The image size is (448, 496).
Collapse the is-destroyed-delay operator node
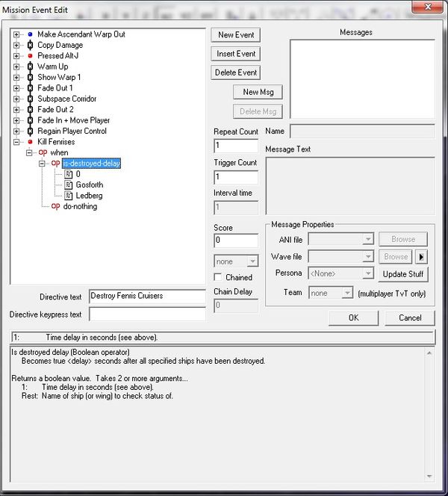pyautogui.click(x=43, y=164)
